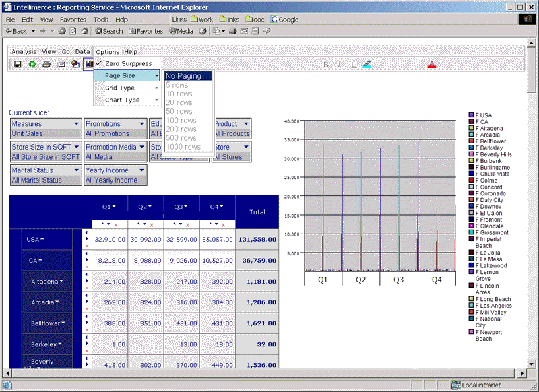Select Chart Type submenu item

[127, 100]
